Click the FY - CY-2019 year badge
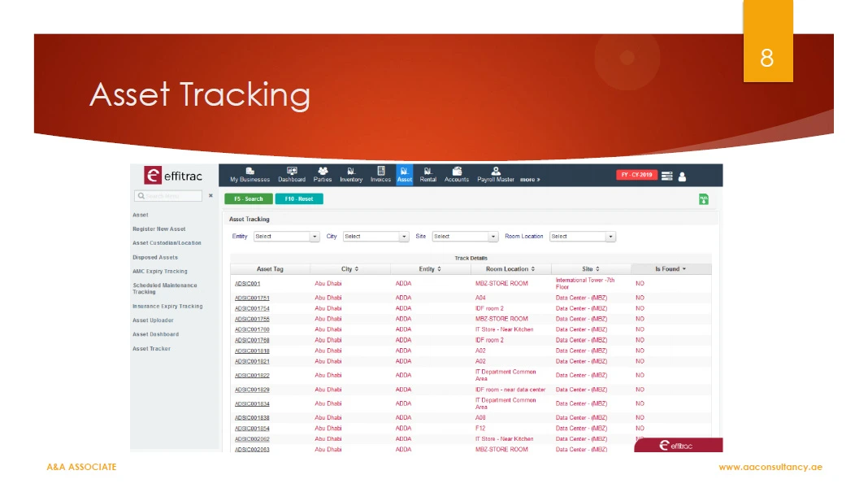The height and width of the screenshot is (488, 868). tap(636, 175)
